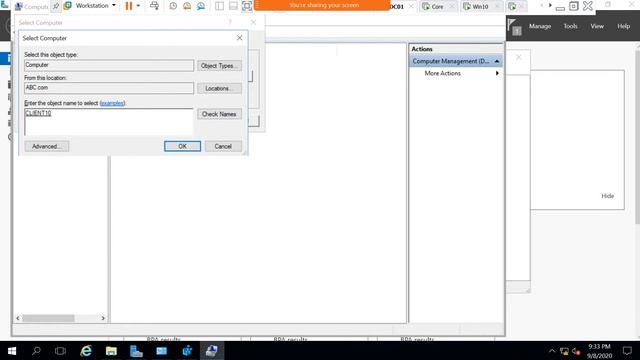Expand the More Actions submenu arrow
The height and width of the screenshot is (360, 640).
497,73
